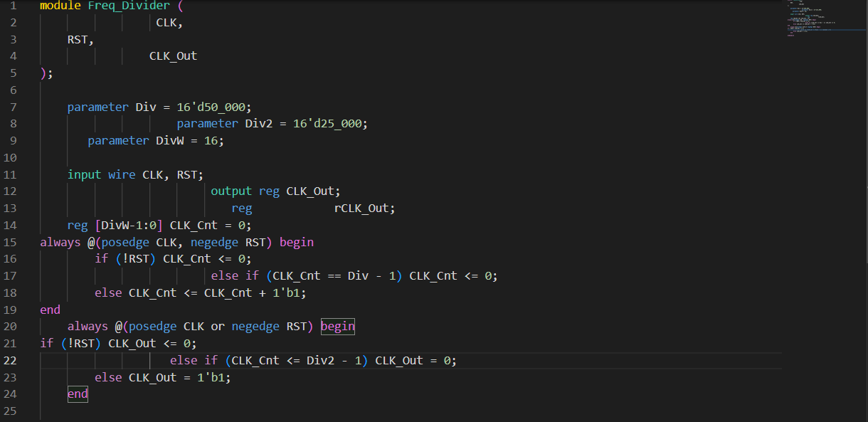Screen dimensions: 868x422
Task: Place cursor on the boxed begin keyword line 20
Action: click(x=337, y=326)
